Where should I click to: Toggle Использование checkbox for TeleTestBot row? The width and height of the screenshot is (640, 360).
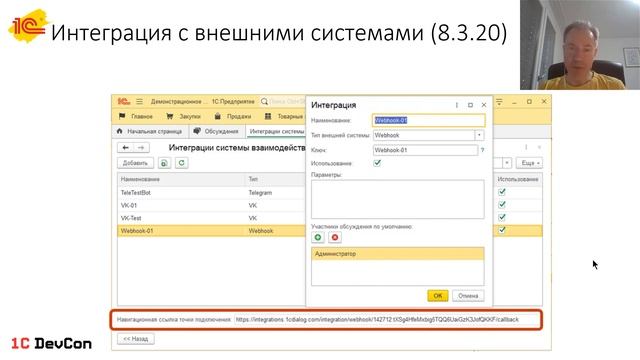pyautogui.click(x=502, y=192)
